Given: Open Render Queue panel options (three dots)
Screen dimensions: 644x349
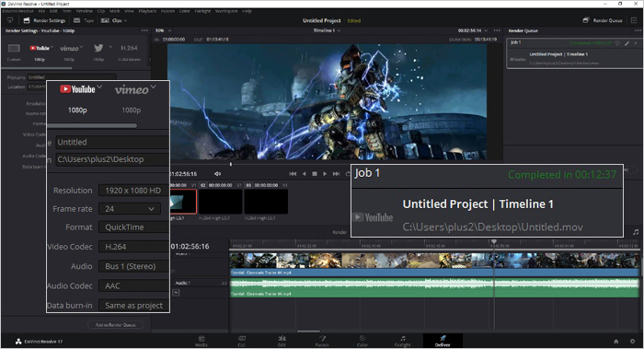Looking at the screenshot, I should (638, 30).
